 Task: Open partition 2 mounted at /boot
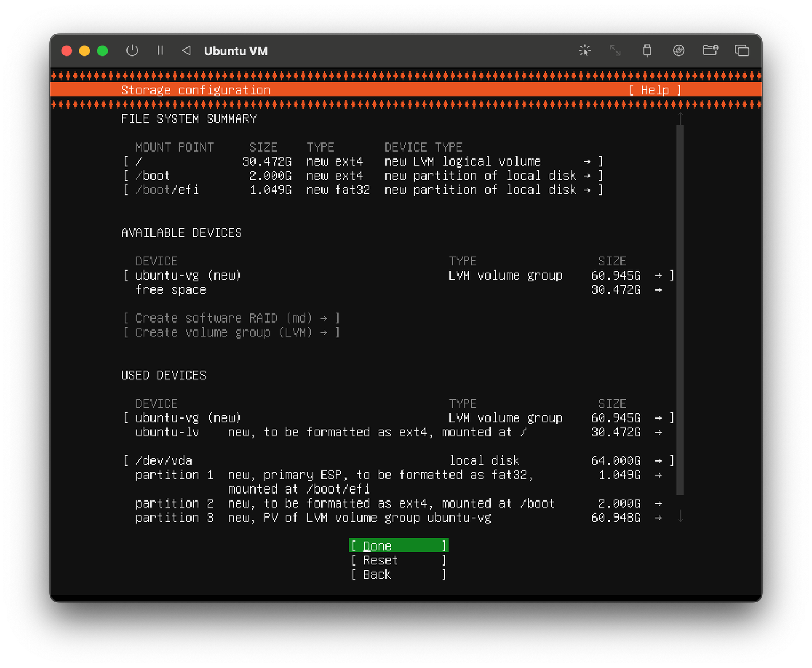(x=399, y=503)
